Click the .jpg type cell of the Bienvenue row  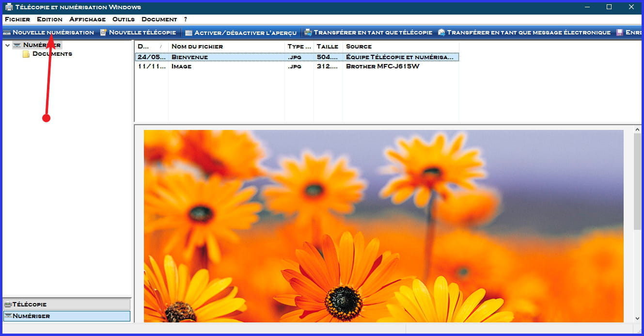pos(295,57)
